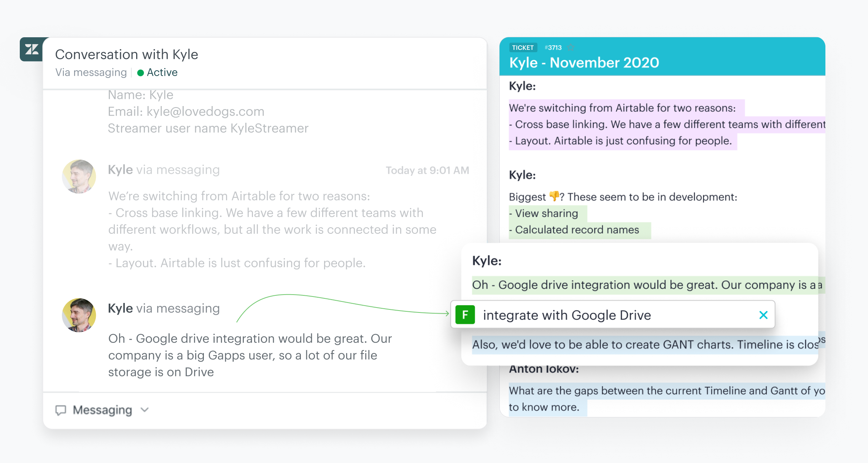
Task: Star the ticket next to #3713
Action: pos(570,48)
